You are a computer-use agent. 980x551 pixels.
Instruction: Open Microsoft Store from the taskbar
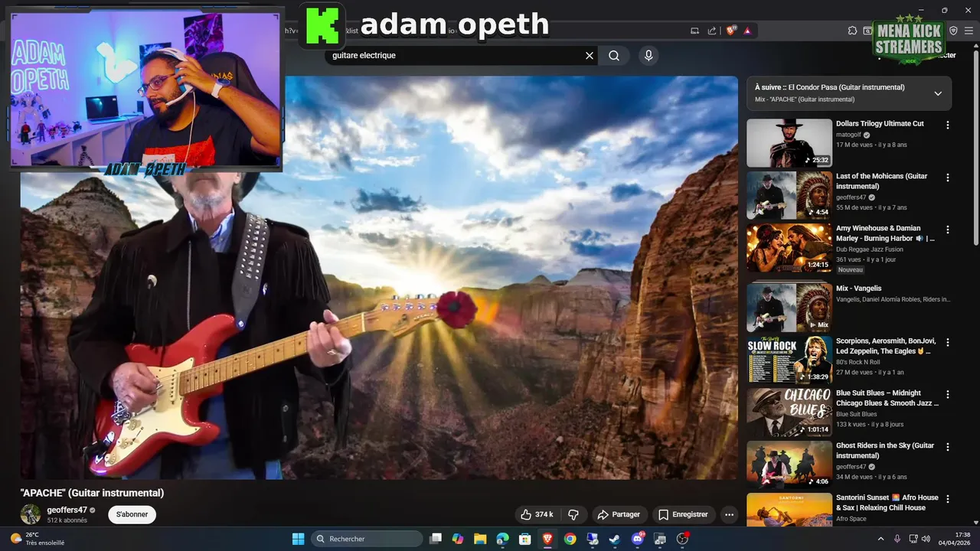(524, 539)
